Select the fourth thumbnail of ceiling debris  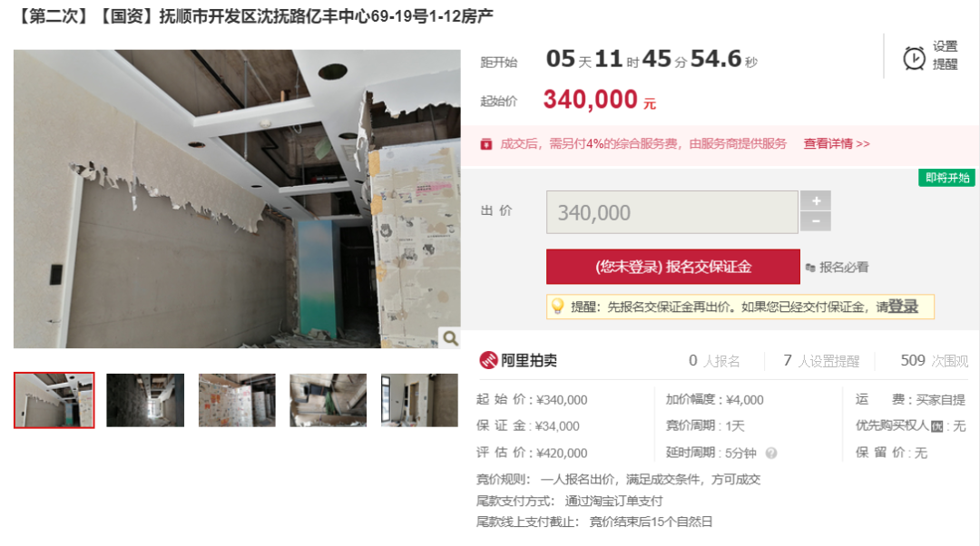coord(328,401)
